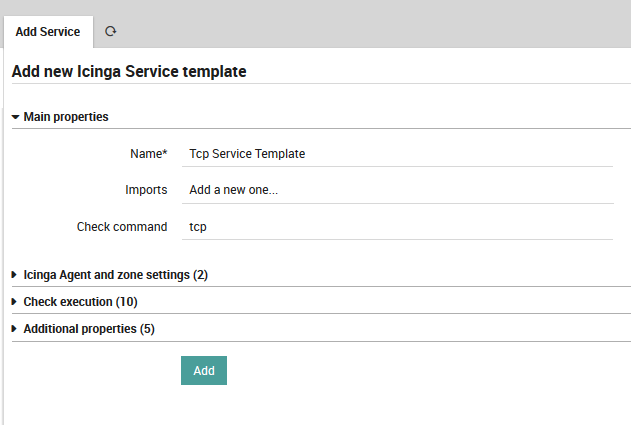The image size is (631, 425).
Task: Click the Name field containing Tcp Service Template
Action: [398, 154]
